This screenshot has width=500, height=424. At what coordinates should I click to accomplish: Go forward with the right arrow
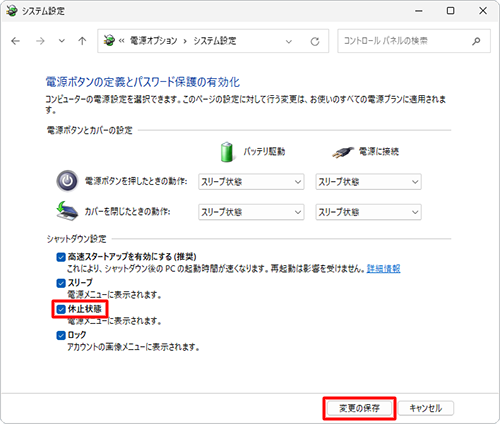[x=40, y=41]
